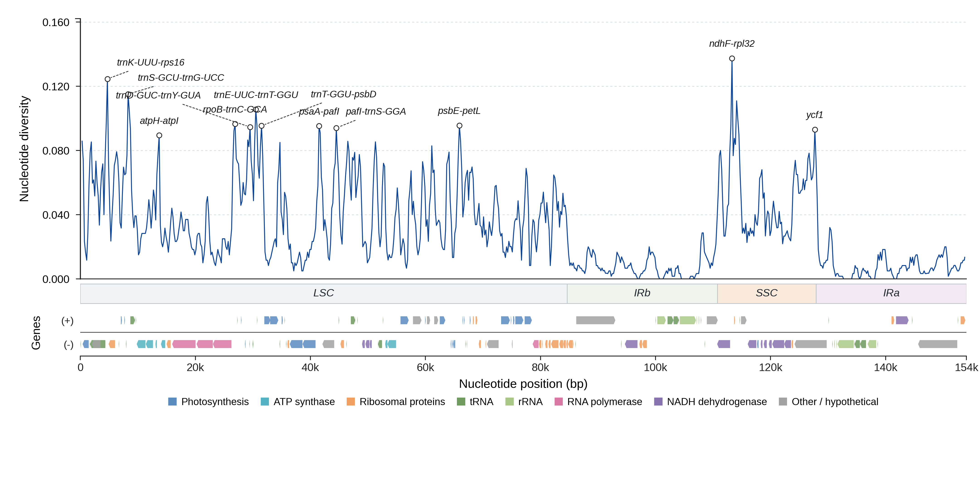The width and height of the screenshot is (980, 477).
Task: Select the ycf1 peak marker circle
Action: 815,130
